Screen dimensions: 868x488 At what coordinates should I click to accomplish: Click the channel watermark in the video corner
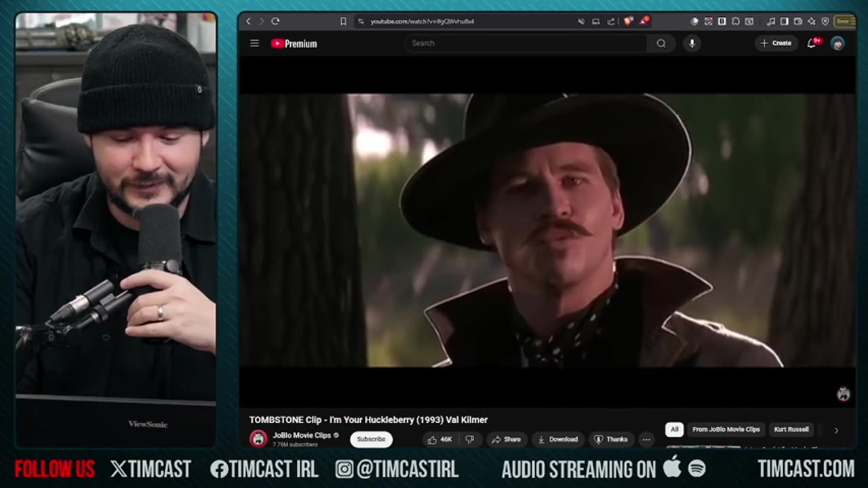[x=843, y=394]
